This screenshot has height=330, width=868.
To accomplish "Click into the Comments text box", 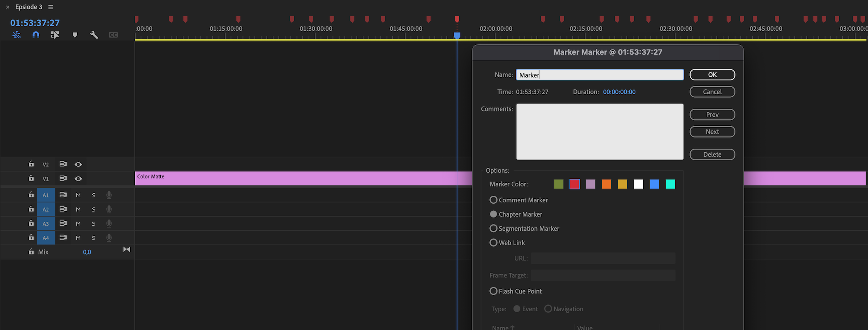I will [599, 132].
